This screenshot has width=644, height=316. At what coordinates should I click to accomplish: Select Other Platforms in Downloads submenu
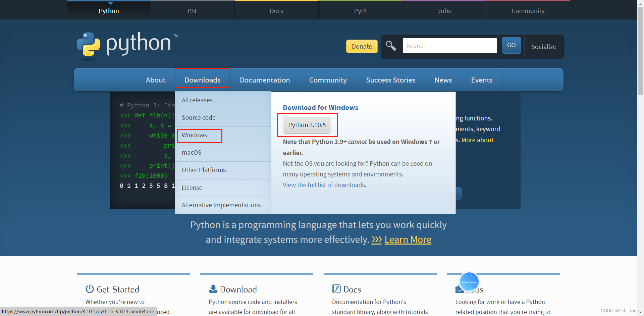click(223, 170)
